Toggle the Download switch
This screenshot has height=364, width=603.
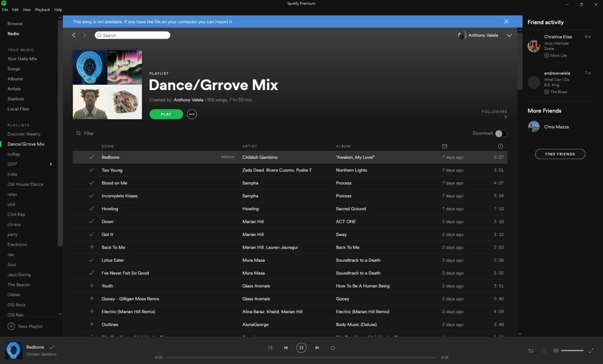point(501,134)
